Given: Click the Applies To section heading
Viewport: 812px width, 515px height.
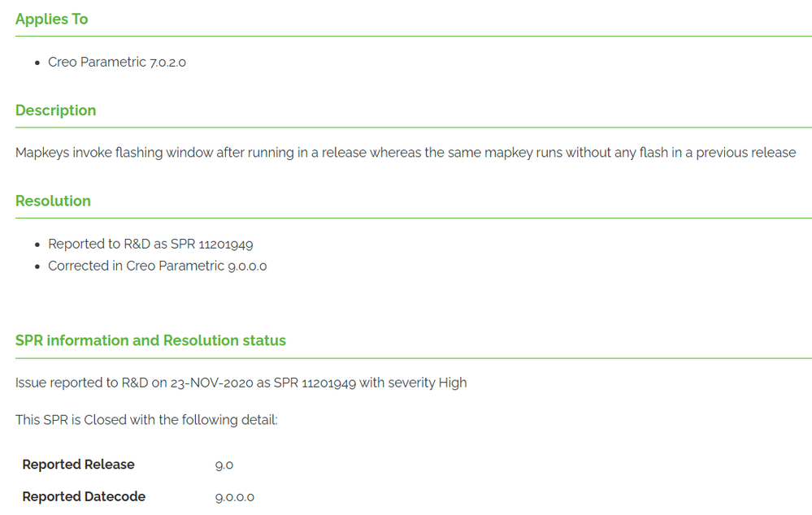Looking at the screenshot, I should click(52, 19).
